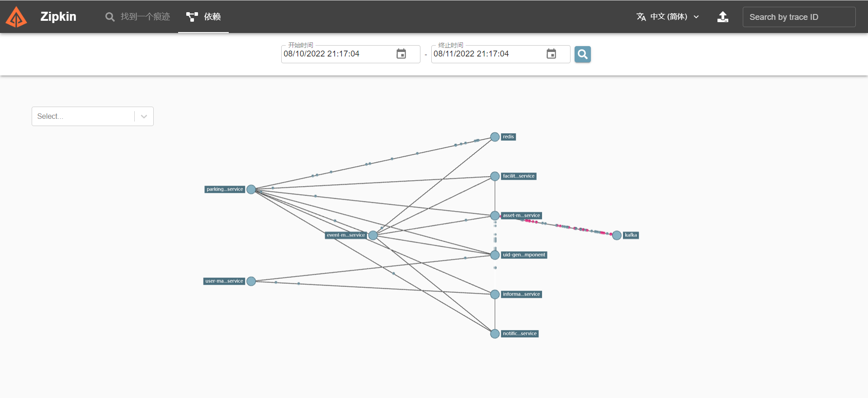
Task: Select the notific...service node circle
Action: point(495,334)
